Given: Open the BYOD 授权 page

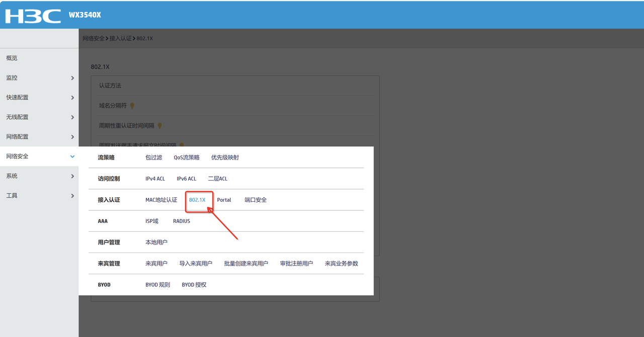Looking at the screenshot, I should 194,285.
